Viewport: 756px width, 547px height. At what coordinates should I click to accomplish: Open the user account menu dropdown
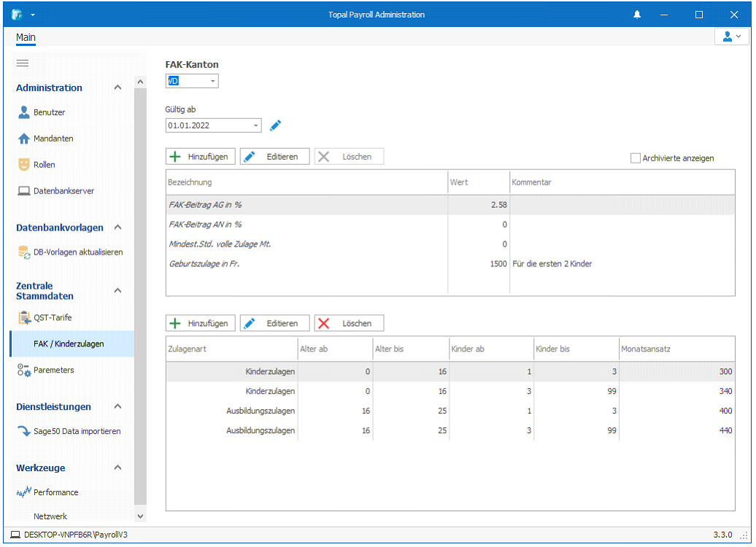click(x=731, y=36)
